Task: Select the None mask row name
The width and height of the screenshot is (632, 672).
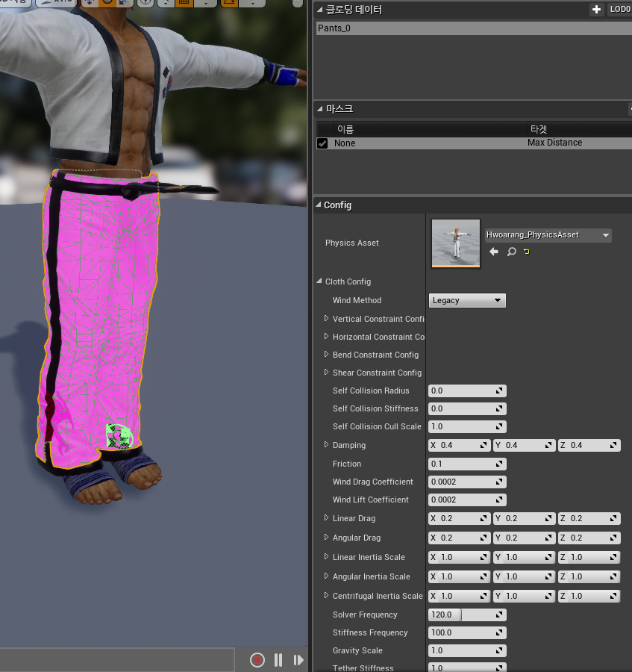Action: [345, 143]
